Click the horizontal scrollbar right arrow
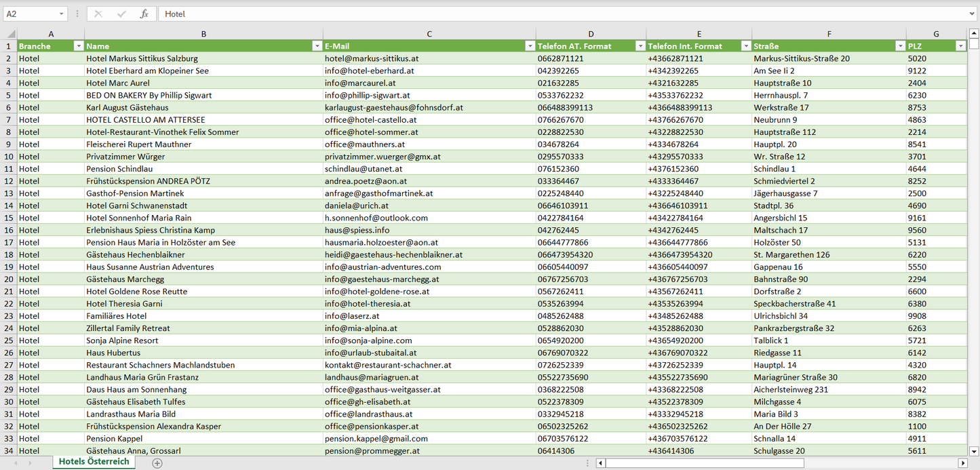Viewport: 980px width, 470px height. point(962,463)
